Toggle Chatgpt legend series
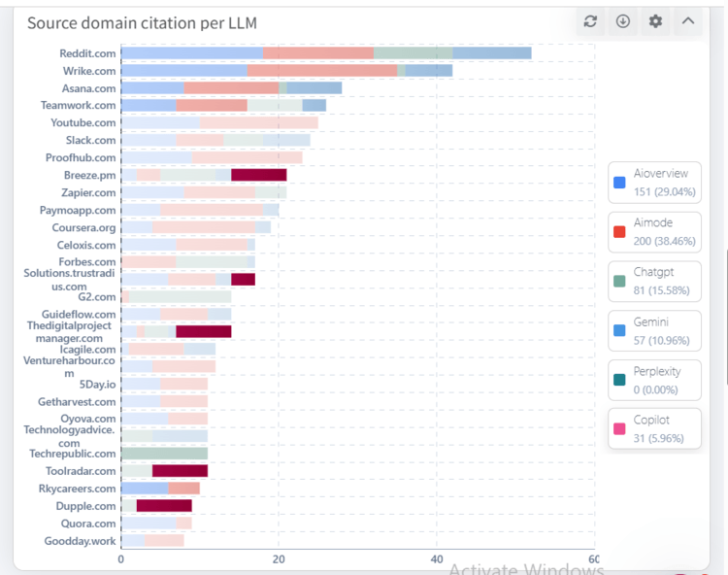Viewport: 728px width, 575px height. click(654, 281)
